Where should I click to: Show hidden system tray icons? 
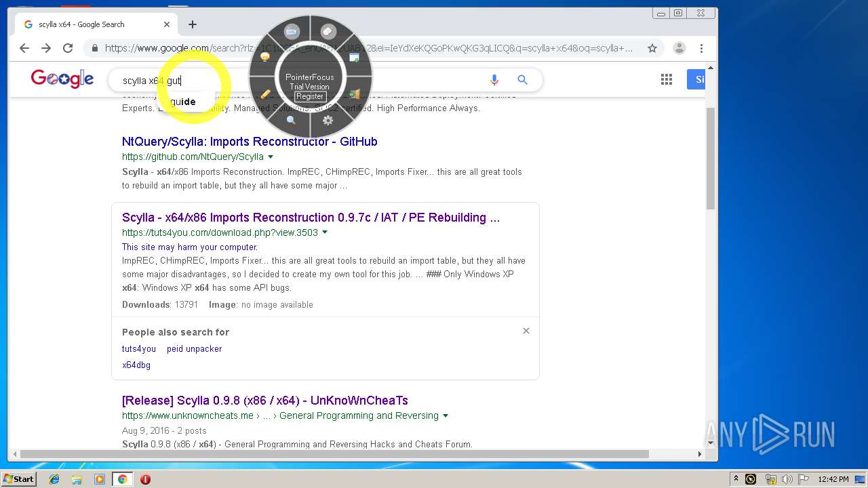[736, 479]
